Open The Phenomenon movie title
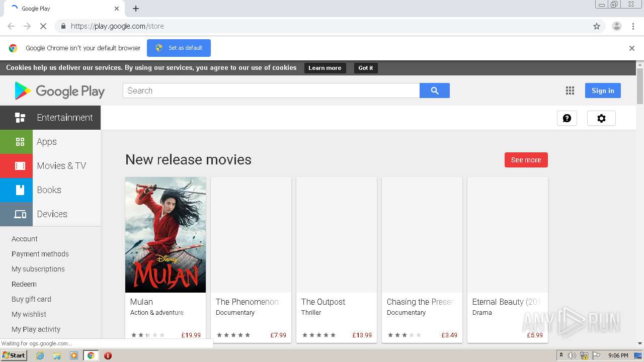The width and height of the screenshot is (644, 362). pyautogui.click(x=247, y=302)
